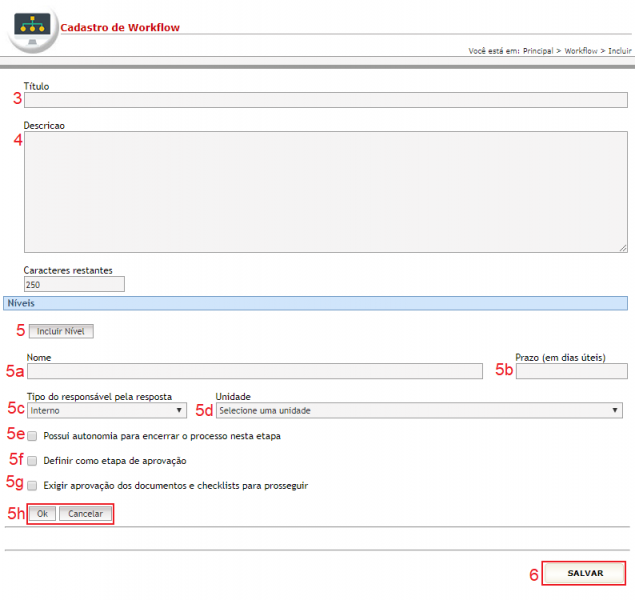Click the Níveis section header bar
The image size is (635, 600).
point(315,303)
